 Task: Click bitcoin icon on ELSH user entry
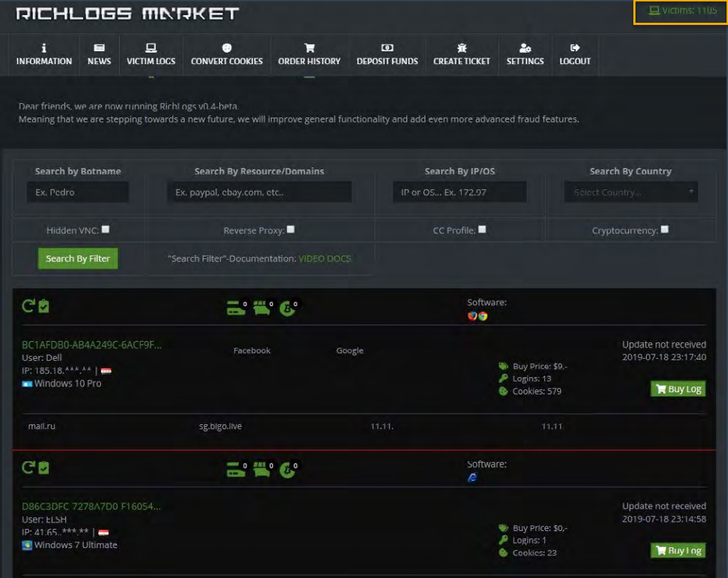(287, 471)
